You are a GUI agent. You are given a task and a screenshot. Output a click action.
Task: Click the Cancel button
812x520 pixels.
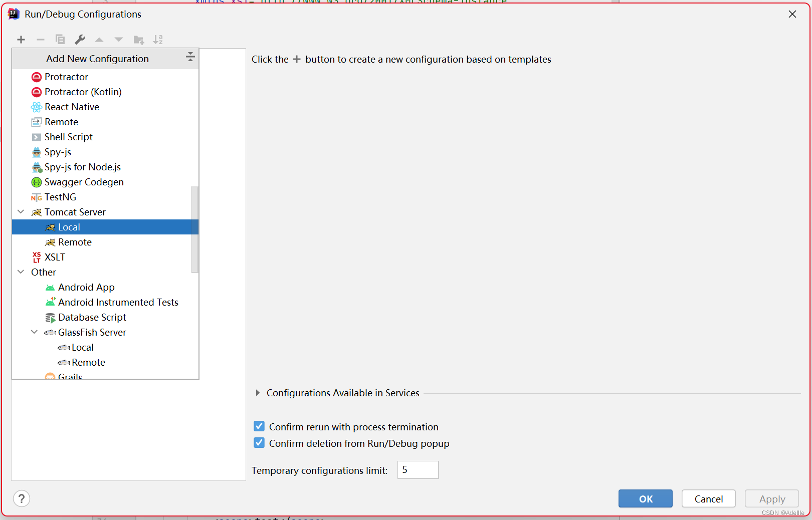[x=709, y=498]
